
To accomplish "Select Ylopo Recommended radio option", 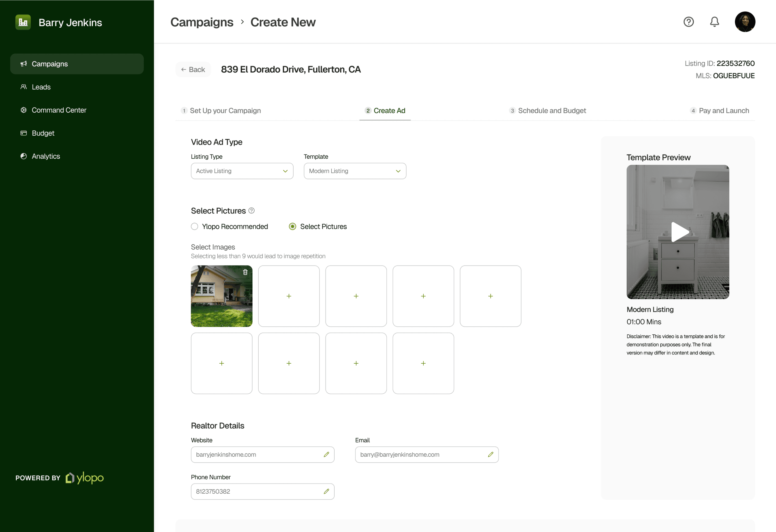I will click(195, 227).
